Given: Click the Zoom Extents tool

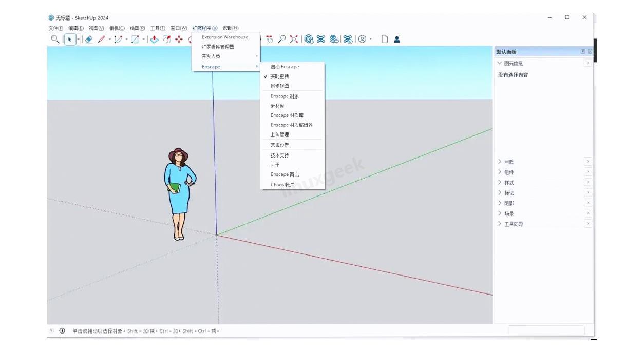Looking at the screenshot, I should pyautogui.click(x=294, y=39).
